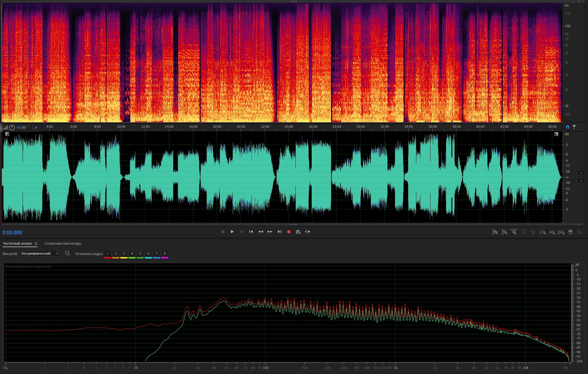This screenshot has height=374, width=588.
Task: Toggle channel 1 enable button
Action: (581, 173)
